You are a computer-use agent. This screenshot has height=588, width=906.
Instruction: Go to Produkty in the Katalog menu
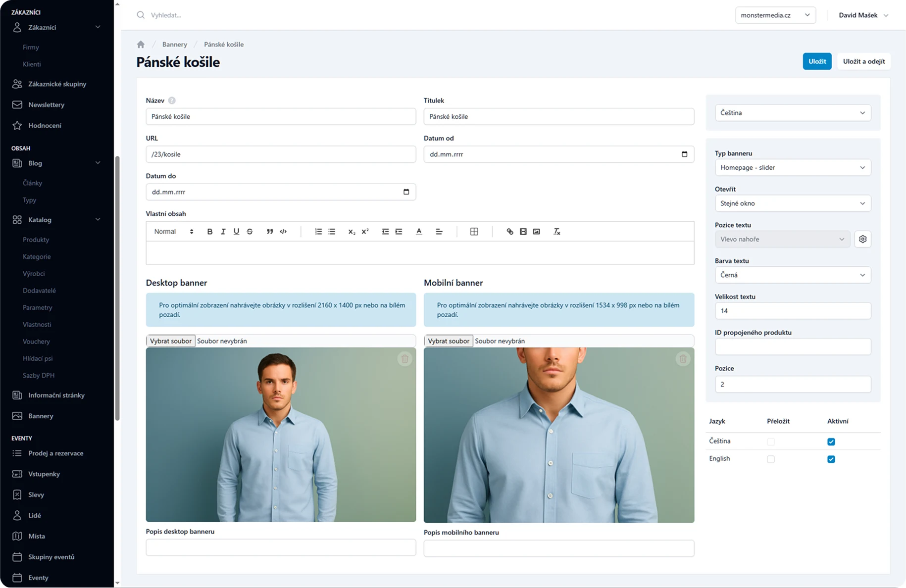36,240
